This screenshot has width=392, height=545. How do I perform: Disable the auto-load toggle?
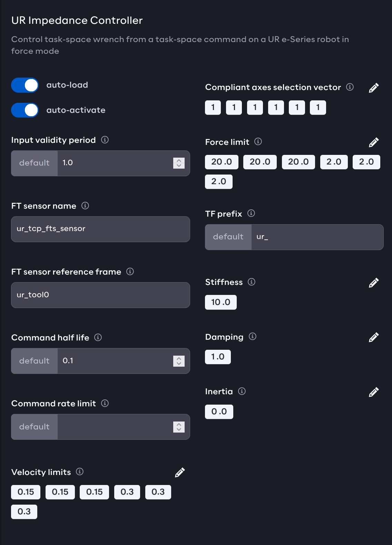pyautogui.click(x=24, y=85)
